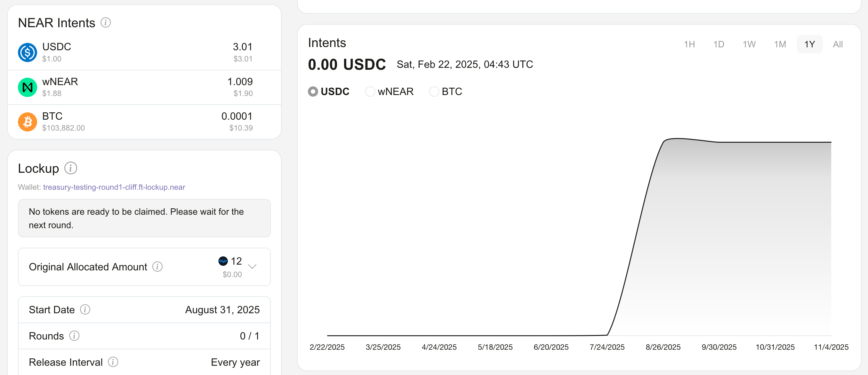Open the NEAR Intents info tooltip

tap(106, 23)
